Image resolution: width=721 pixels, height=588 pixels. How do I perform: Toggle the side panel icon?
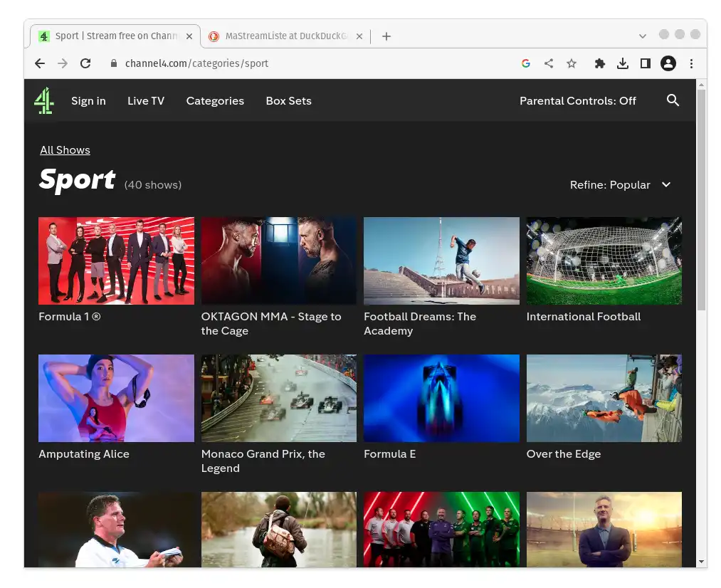point(645,63)
